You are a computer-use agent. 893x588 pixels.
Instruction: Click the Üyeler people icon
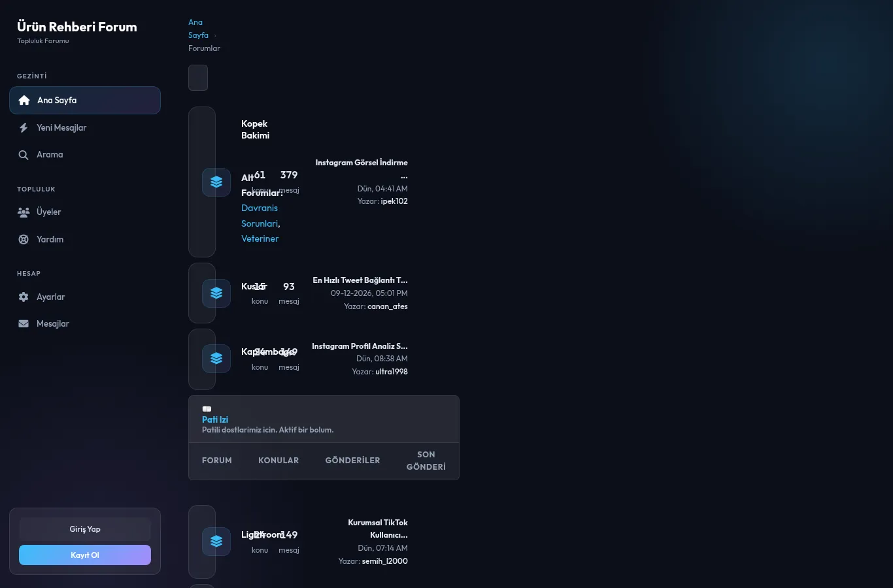(x=24, y=212)
